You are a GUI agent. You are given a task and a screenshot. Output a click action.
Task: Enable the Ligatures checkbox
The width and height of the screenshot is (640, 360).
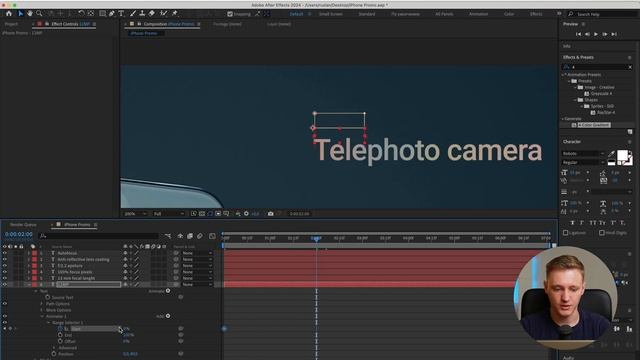[565, 233]
